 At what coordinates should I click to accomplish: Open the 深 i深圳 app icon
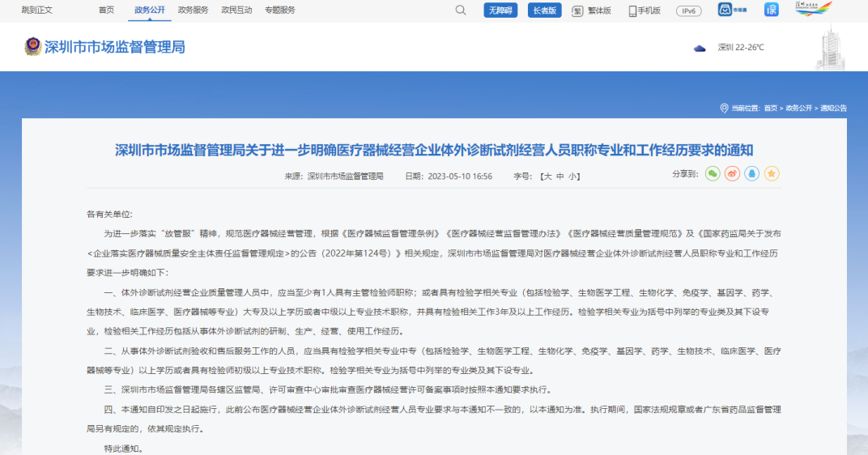(772, 11)
